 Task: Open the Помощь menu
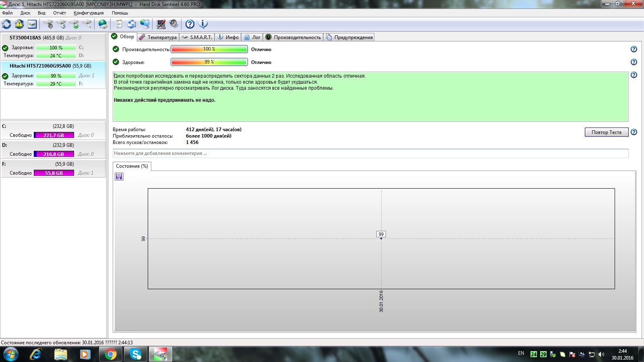(x=120, y=13)
